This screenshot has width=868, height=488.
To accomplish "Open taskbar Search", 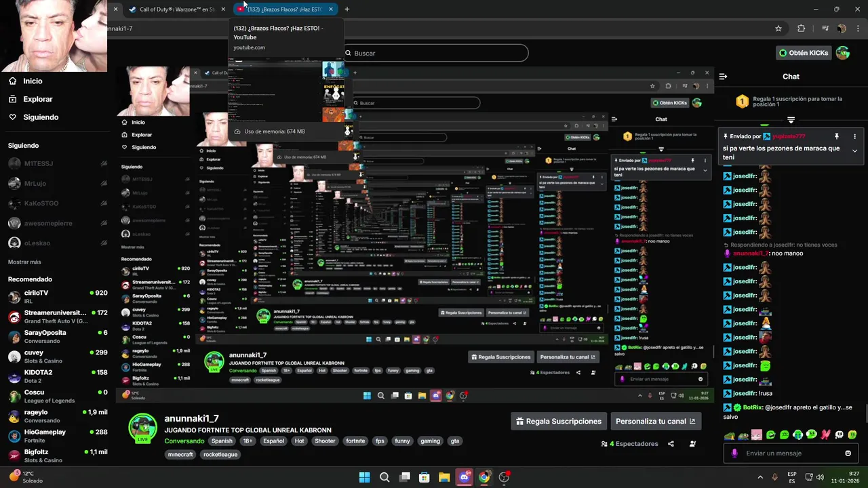I will pyautogui.click(x=384, y=477).
